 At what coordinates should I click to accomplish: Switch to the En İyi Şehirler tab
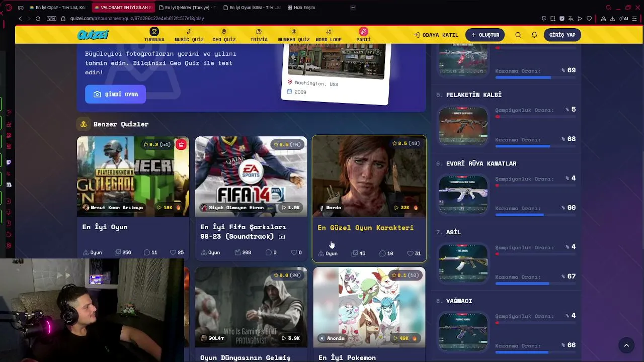point(186,8)
